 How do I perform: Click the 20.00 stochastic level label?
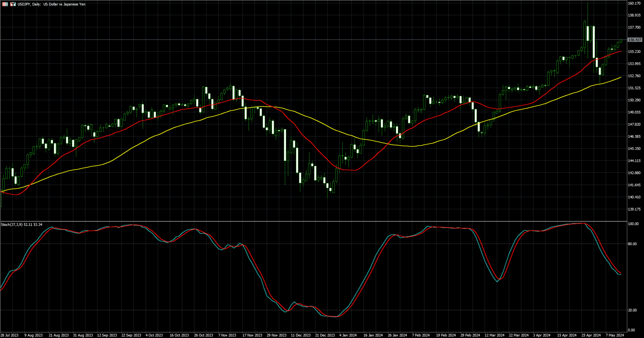(x=632, y=310)
